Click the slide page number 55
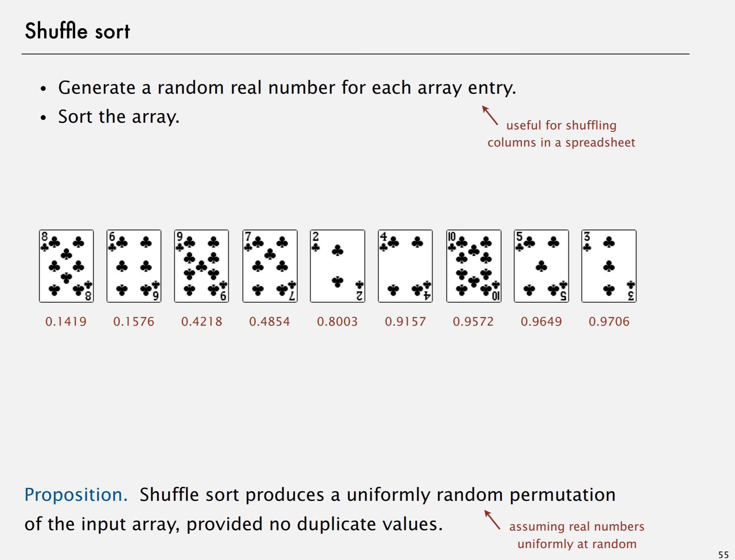This screenshot has height=560, width=735. (723, 554)
